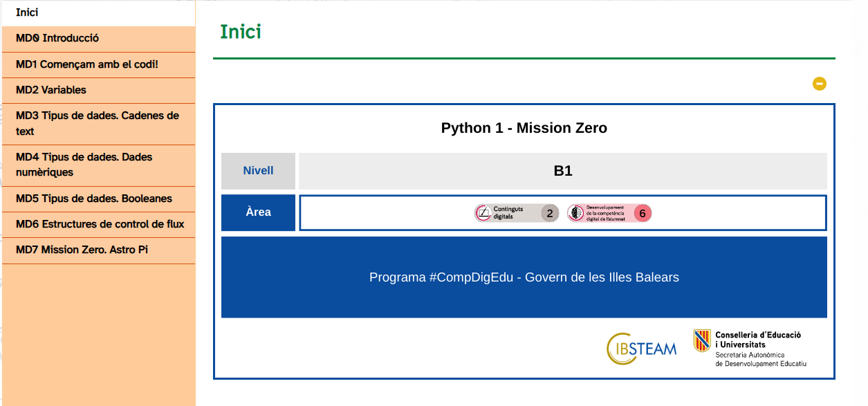This screenshot has height=406, width=868.
Task: Go to MD7 Mission Zero. Astro Pi
Action: pyautogui.click(x=98, y=250)
